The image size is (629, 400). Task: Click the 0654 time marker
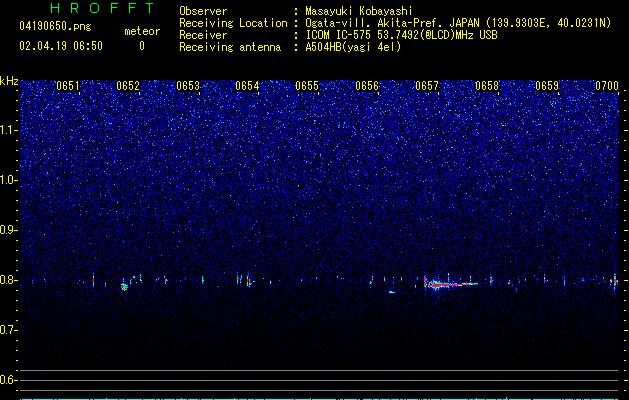point(247,86)
